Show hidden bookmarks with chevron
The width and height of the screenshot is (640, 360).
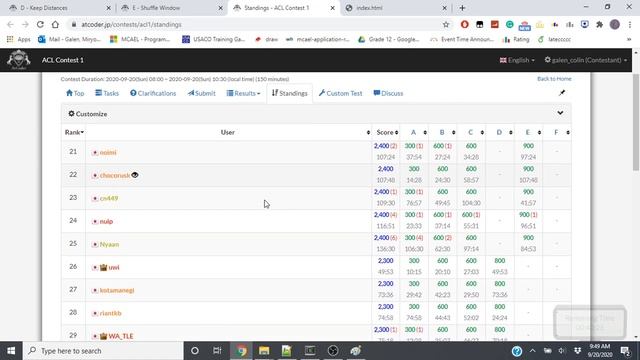click(629, 39)
